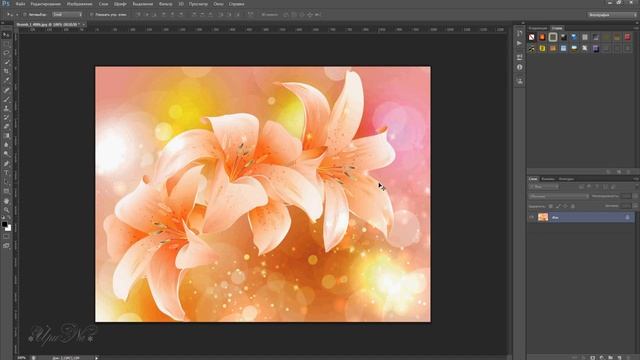Click the zoom percentage field in status bar
640x360 pixels.
click(x=22, y=358)
